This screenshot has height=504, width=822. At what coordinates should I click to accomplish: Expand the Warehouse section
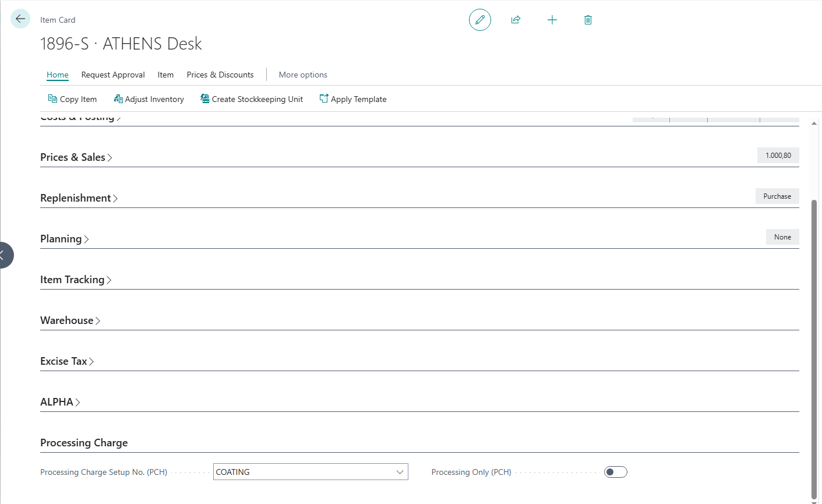click(70, 320)
